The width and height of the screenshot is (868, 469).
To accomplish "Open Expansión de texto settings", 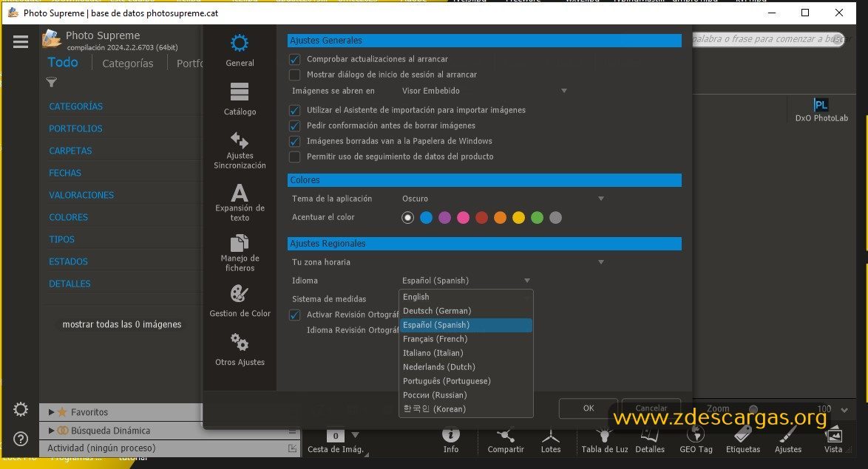I will coord(240,202).
